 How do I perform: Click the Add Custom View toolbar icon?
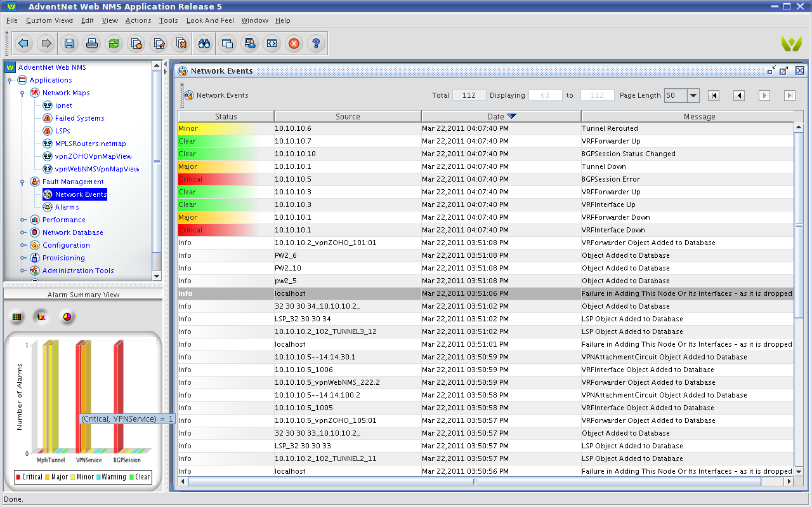(x=136, y=43)
